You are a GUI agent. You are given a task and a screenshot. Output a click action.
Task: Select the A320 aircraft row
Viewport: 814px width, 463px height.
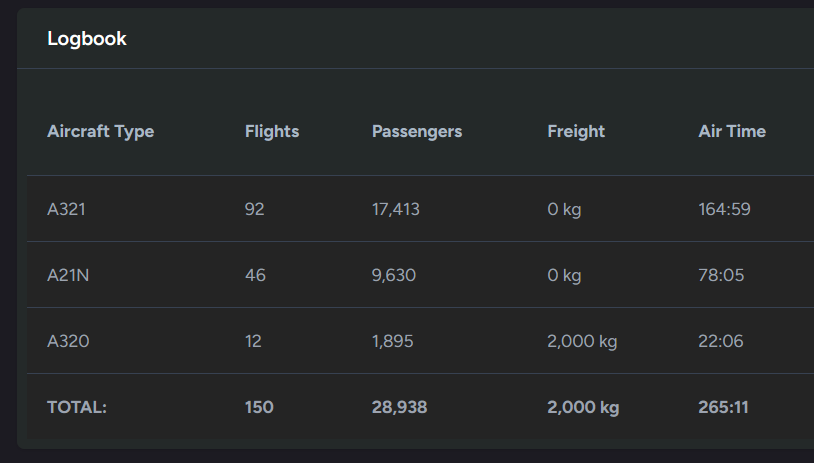(x=420, y=341)
